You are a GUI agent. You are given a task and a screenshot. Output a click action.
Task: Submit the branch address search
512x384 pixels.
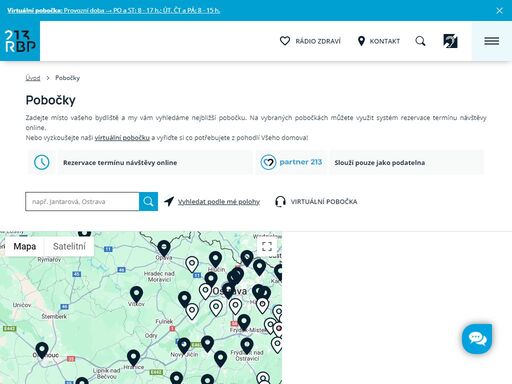(x=148, y=201)
